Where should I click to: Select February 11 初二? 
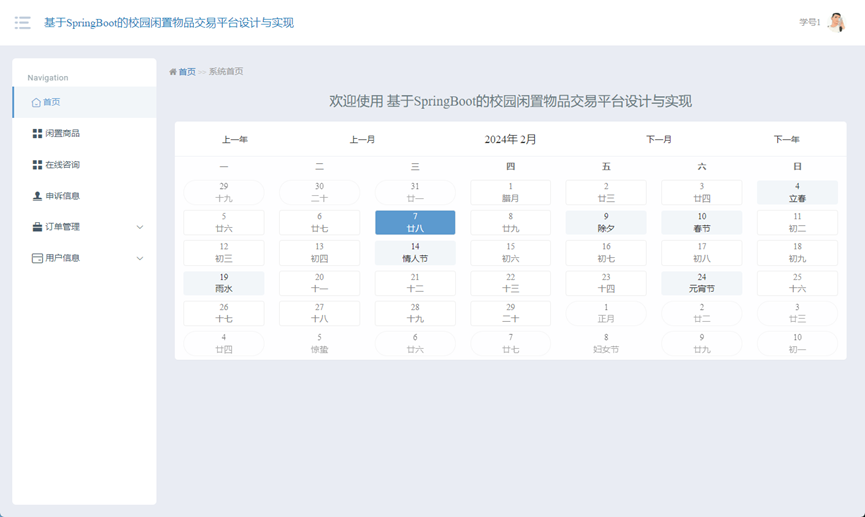[x=797, y=222]
